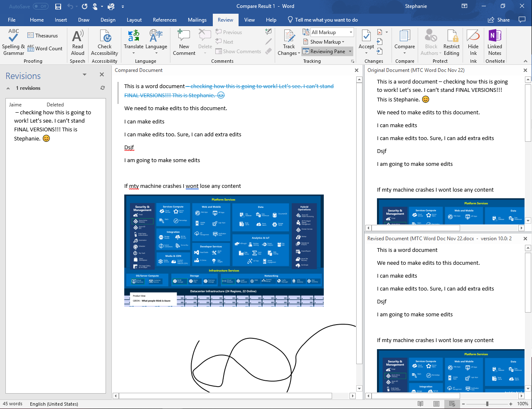Switch to the Review ribbon tab
532x409 pixels.
(225, 20)
